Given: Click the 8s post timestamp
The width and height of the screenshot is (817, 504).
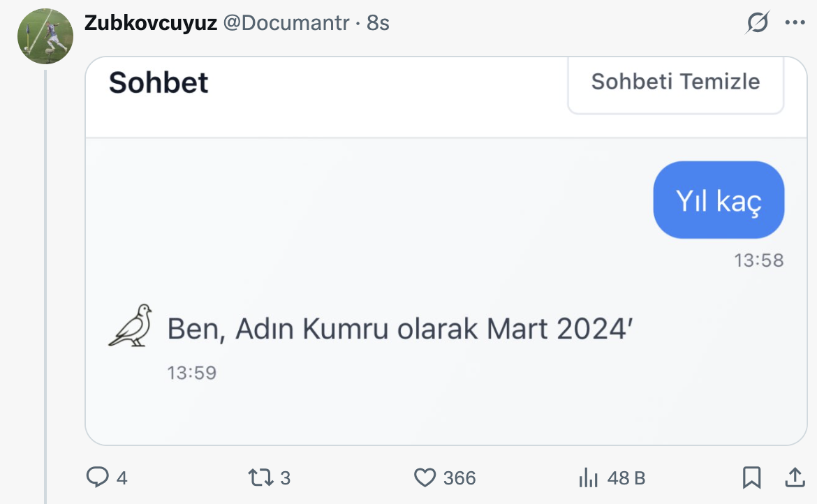Looking at the screenshot, I should tap(378, 23).
